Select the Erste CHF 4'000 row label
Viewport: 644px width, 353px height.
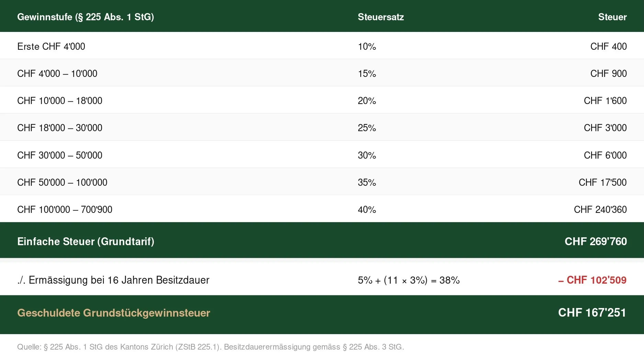pyautogui.click(x=51, y=46)
